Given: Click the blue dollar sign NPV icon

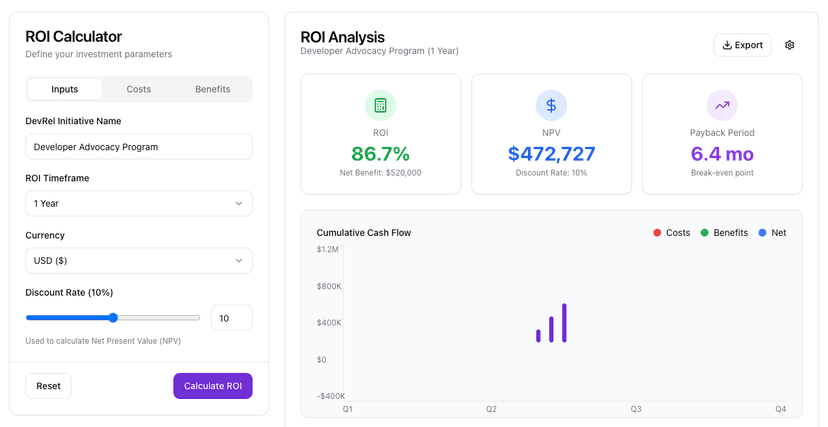Looking at the screenshot, I should [551, 105].
